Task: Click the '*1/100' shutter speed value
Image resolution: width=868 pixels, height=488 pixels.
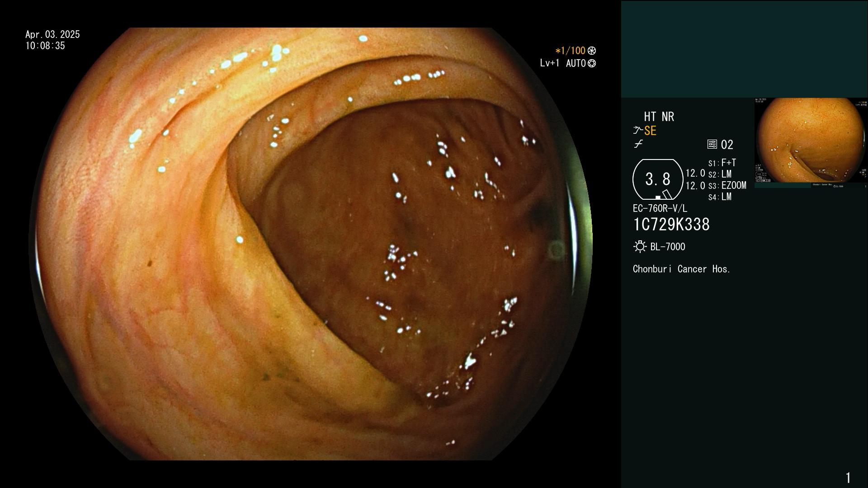Action: [x=570, y=51]
